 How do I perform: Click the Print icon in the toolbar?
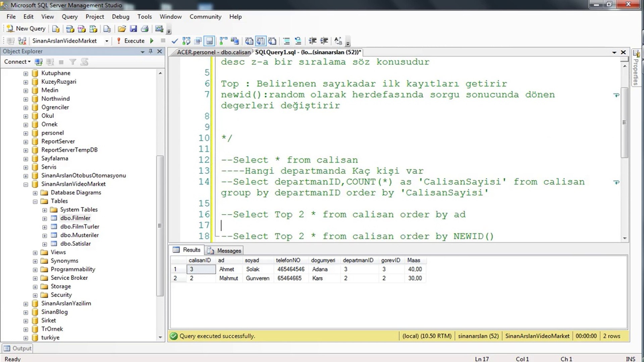145,29
